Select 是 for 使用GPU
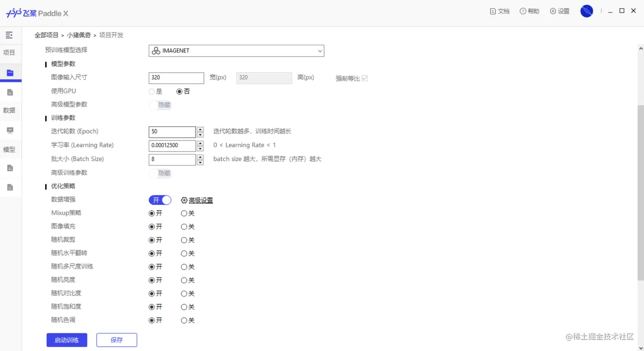Screen dimensions: 644x351 (152, 91)
